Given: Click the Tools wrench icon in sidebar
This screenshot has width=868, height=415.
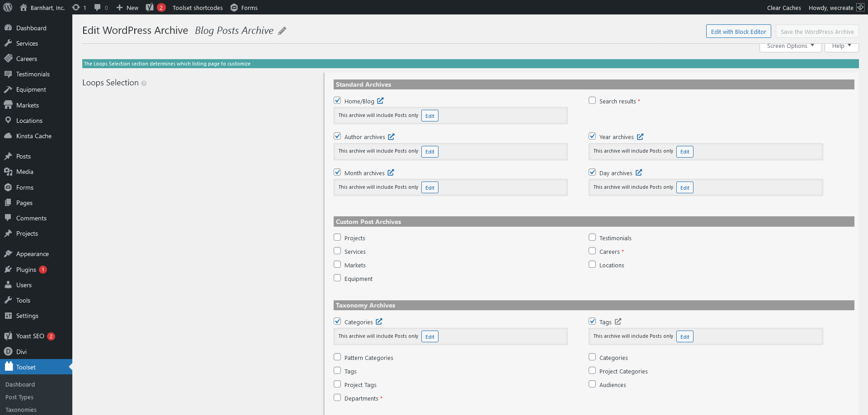Looking at the screenshot, I should click(8, 300).
